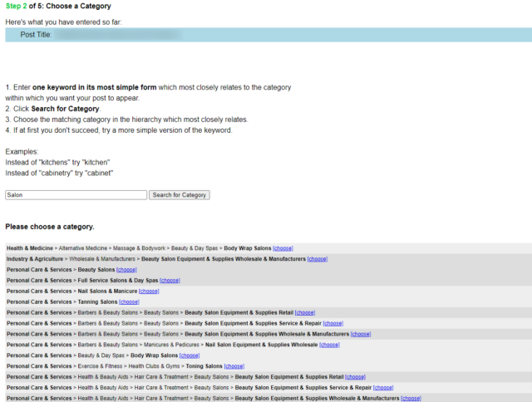This screenshot has height=402, width=532.
Task: Click the keyword search field containing "Salon"
Action: tap(76, 195)
